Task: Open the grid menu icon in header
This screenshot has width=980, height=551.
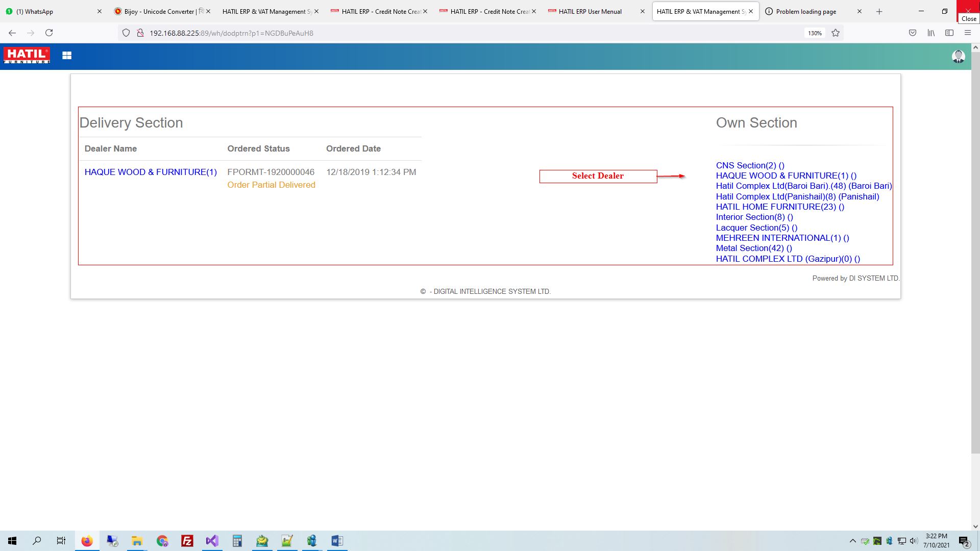Action: [67, 56]
